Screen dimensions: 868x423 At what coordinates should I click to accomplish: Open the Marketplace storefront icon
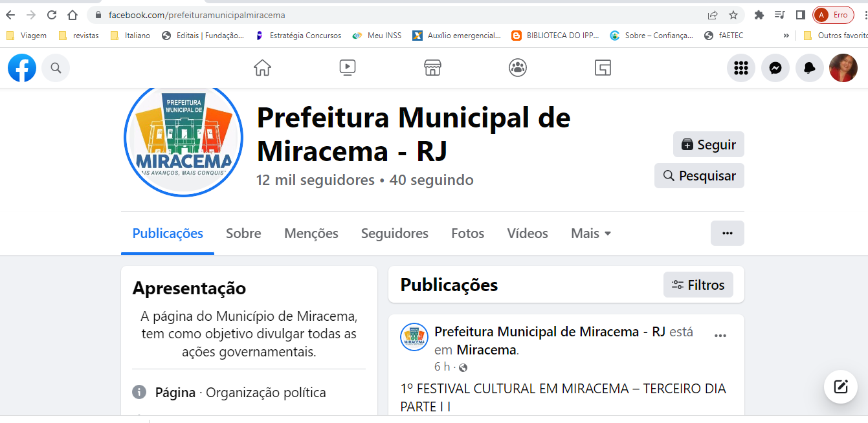point(432,68)
